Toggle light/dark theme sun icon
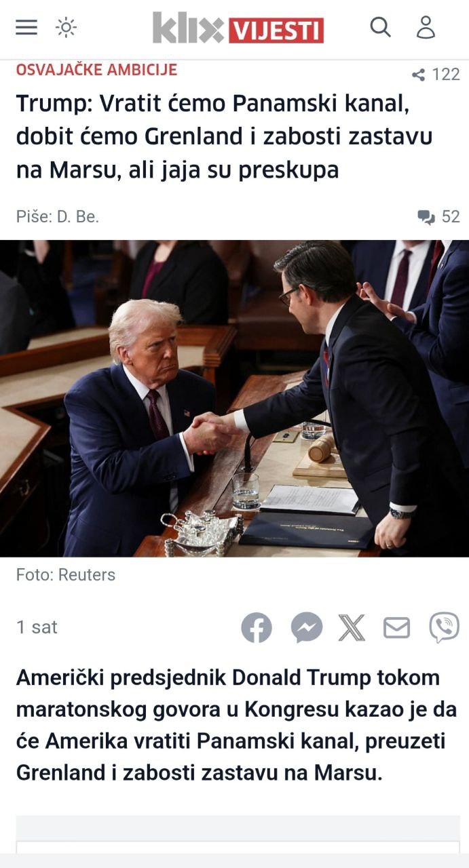The image size is (469, 868). [x=66, y=27]
